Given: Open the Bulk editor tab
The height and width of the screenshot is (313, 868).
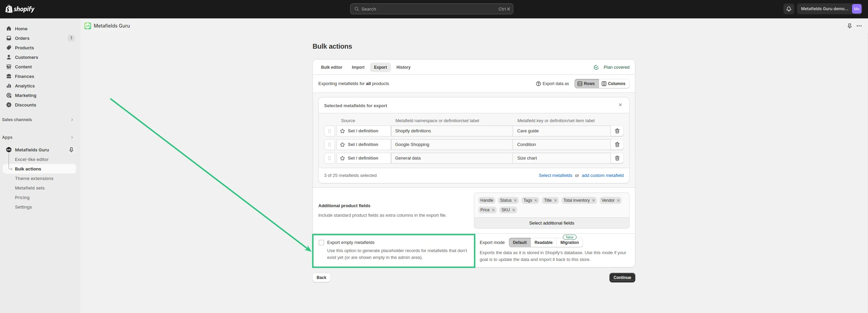Looking at the screenshot, I should (x=332, y=67).
